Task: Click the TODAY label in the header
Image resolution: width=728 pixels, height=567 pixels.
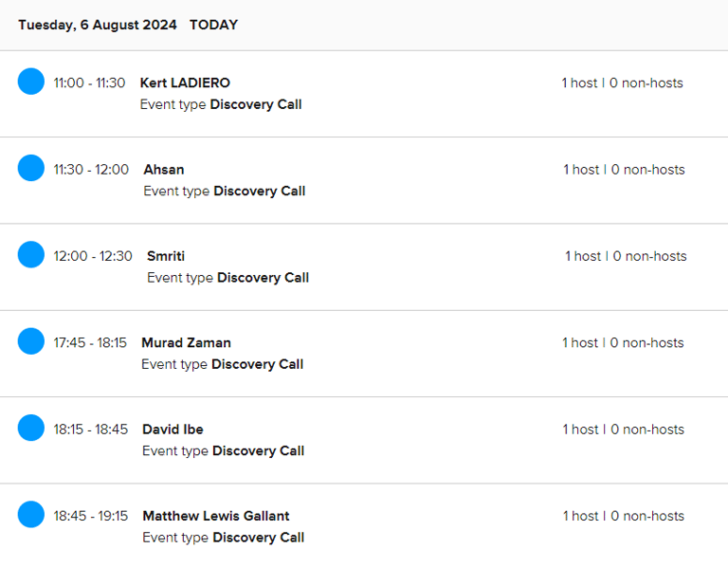Action: pos(213,25)
